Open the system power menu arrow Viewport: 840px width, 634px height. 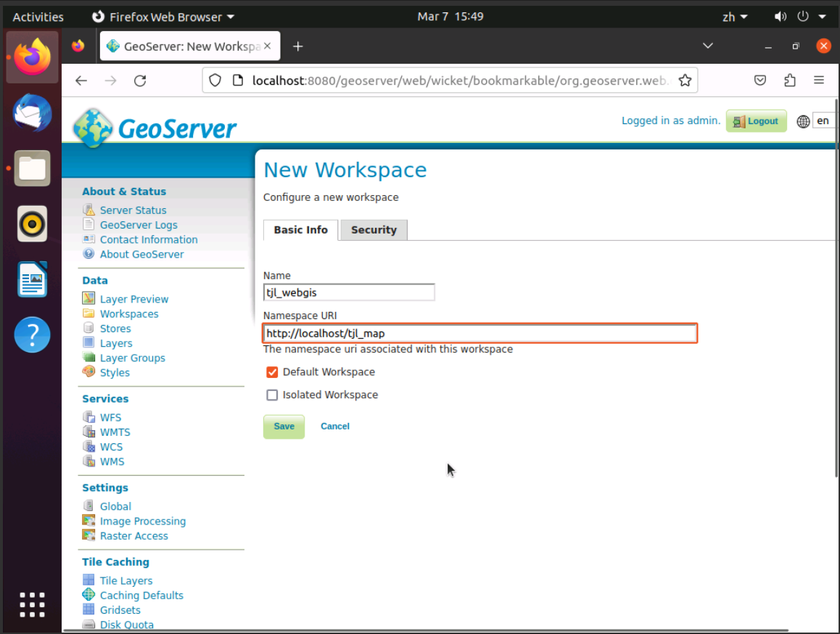click(x=823, y=17)
